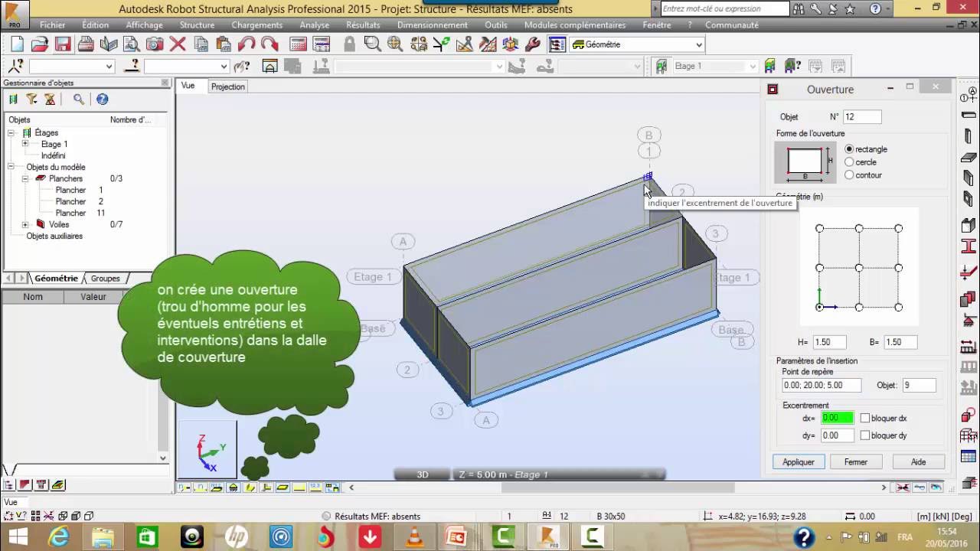
Task: Click the New project icon
Action: 17,44
